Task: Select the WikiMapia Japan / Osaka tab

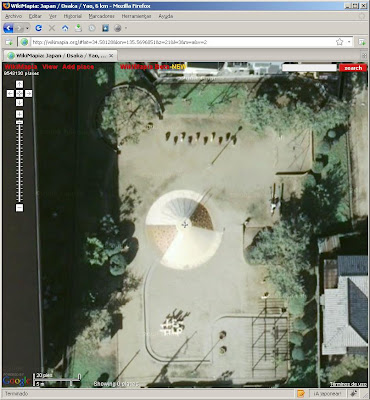Action: point(60,56)
